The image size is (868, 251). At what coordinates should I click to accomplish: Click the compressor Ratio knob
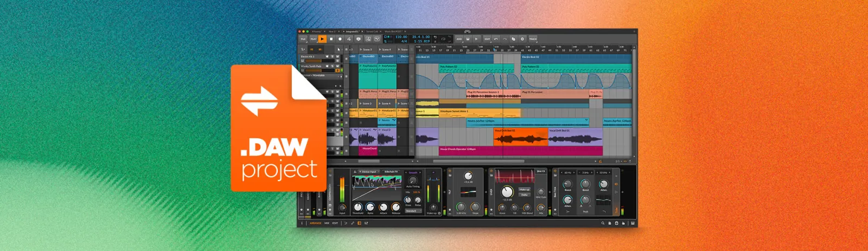pos(370,207)
